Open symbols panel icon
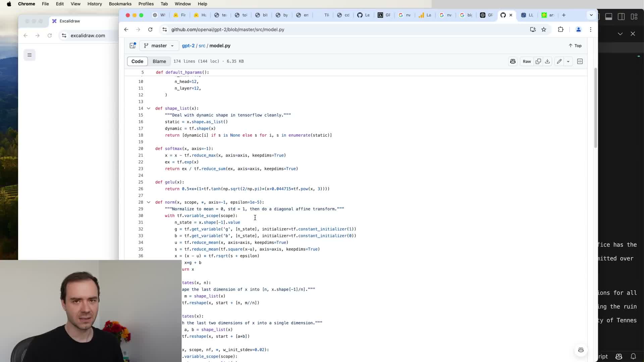Screen dimensions: 644x362 click(580, 61)
